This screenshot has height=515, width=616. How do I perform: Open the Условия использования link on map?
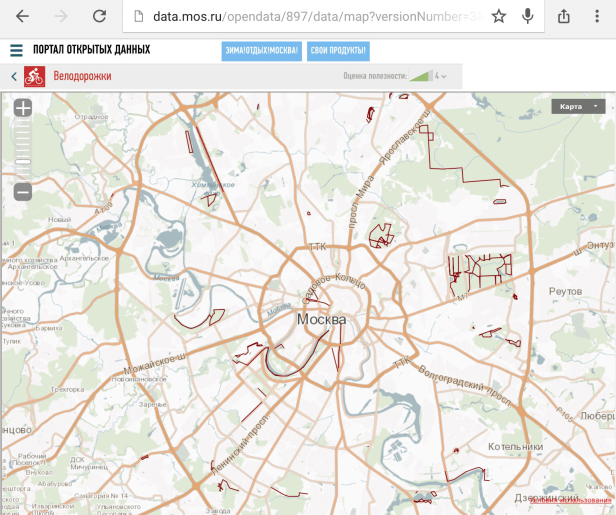click(x=572, y=500)
